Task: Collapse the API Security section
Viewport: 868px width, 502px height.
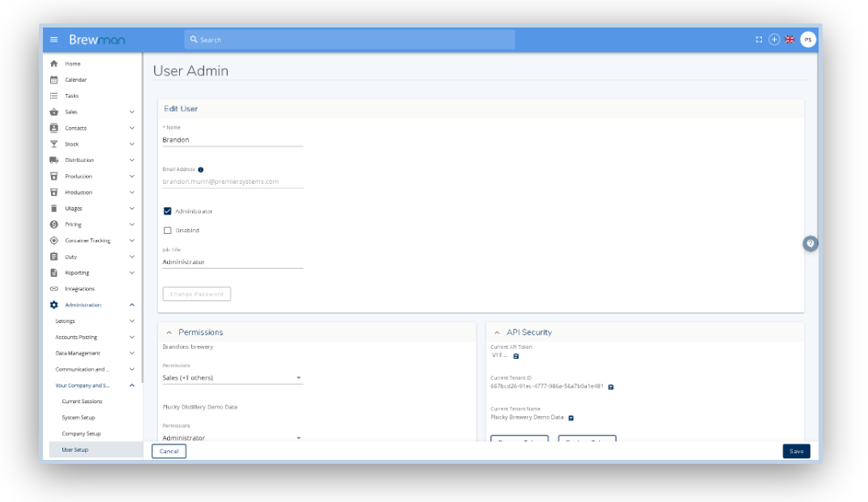Action: (x=497, y=332)
